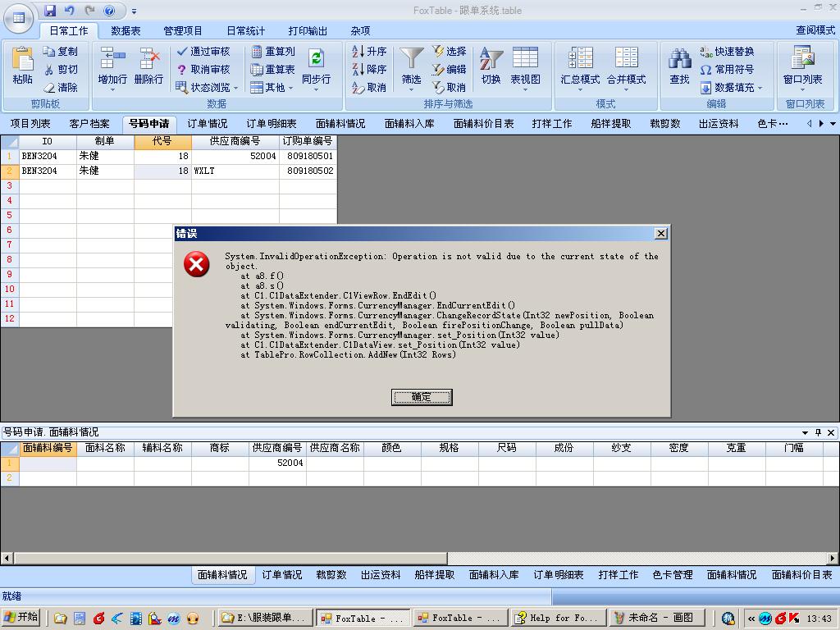The height and width of the screenshot is (630, 840).
Task: Toggle the 合并模式 merge mode
Action: click(x=626, y=59)
